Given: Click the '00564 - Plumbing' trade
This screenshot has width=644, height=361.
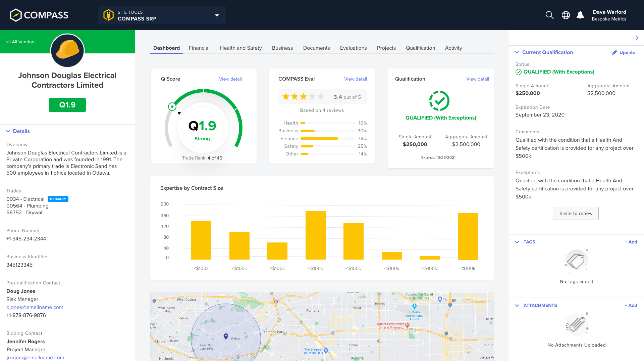Looking at the screenshot, I should pos(28,206).
